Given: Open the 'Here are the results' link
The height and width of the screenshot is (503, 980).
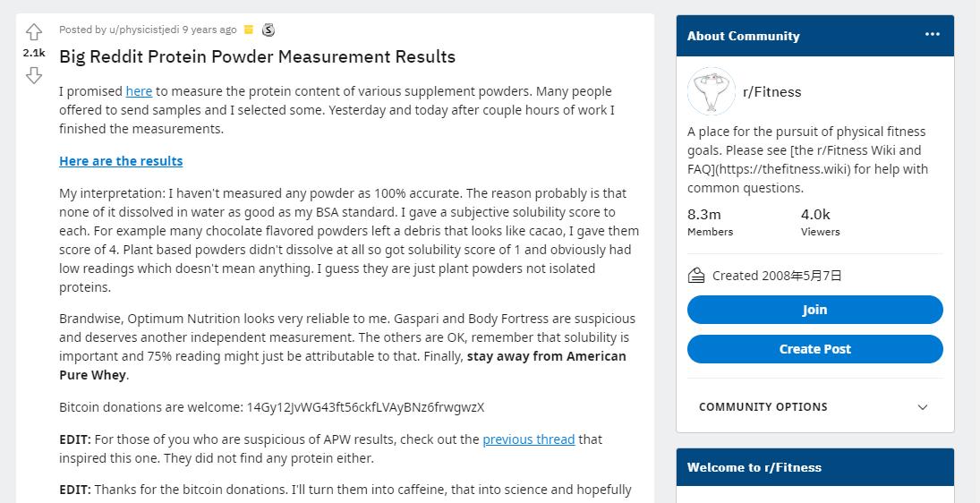Looking at the screenshot, I should click(x=121, y=161).
